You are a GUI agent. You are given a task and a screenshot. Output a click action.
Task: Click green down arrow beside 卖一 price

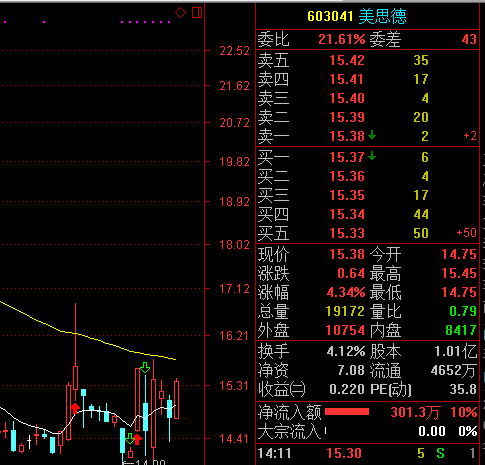[372, 135]
